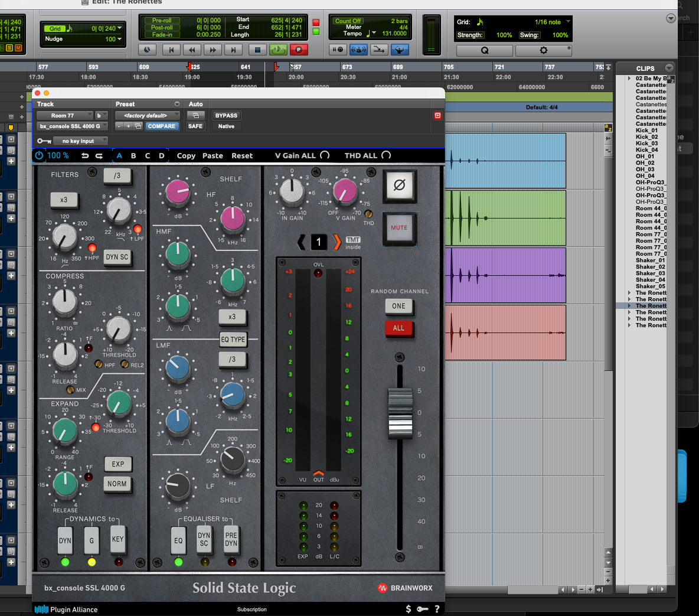Click the Go to End transport button
The height and width of the screenshot is (616, 699).
point(233,50)
